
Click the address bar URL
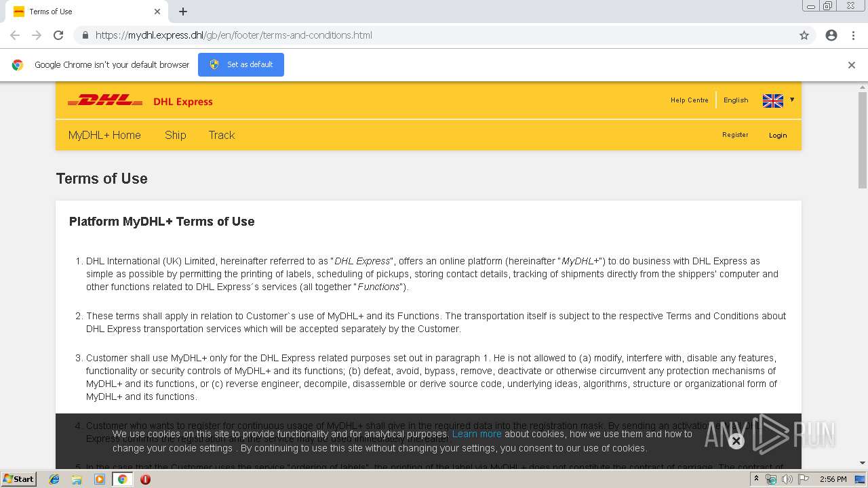coord(234,35)
